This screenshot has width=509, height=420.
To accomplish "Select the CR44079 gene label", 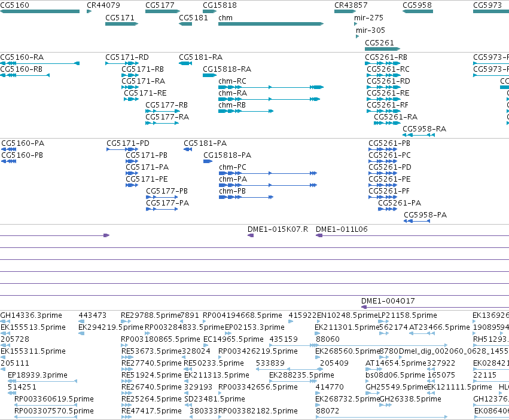I will (x=103, y=5).
